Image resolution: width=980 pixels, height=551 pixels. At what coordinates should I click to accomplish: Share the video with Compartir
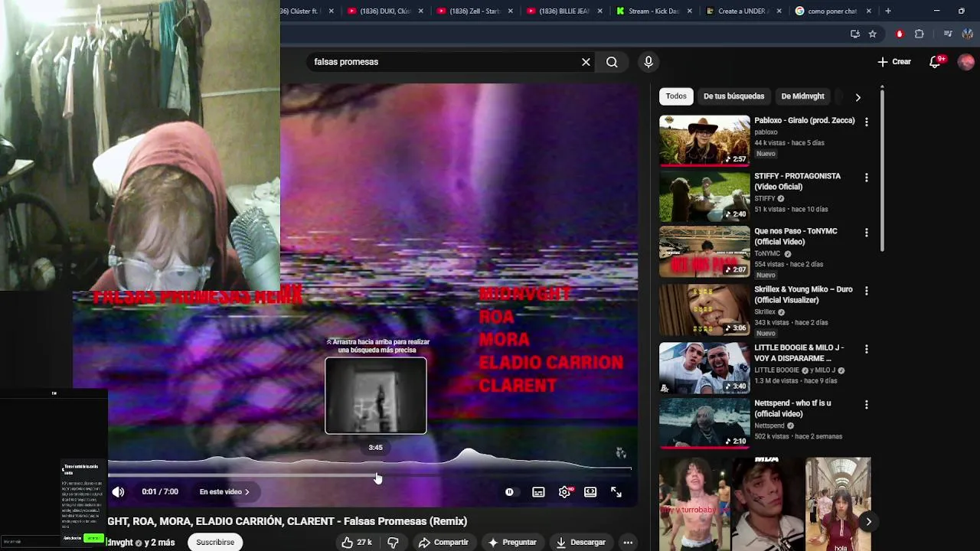coord(443,543)
